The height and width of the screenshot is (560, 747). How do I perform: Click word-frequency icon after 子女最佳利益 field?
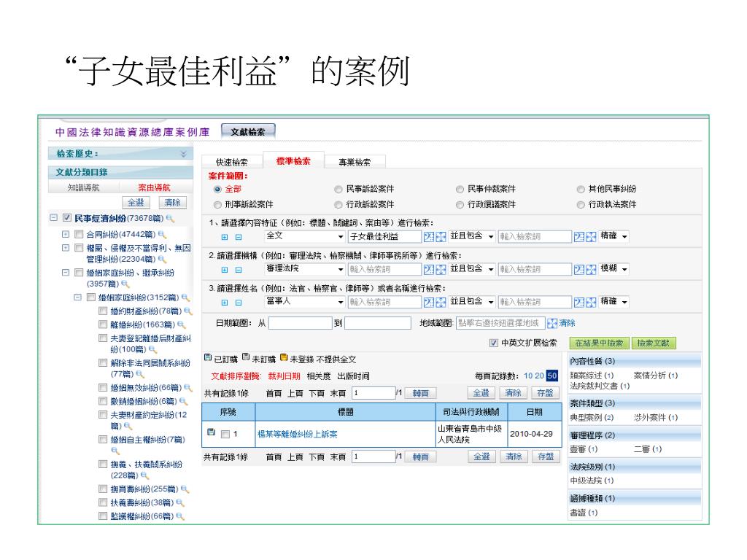(x=429, y=237)
